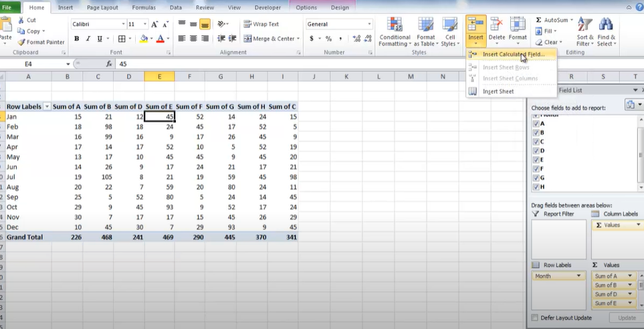Screen dimensions: 644x329
Task: Switch to PivotTable Options tab
Action: click(306, 7)
